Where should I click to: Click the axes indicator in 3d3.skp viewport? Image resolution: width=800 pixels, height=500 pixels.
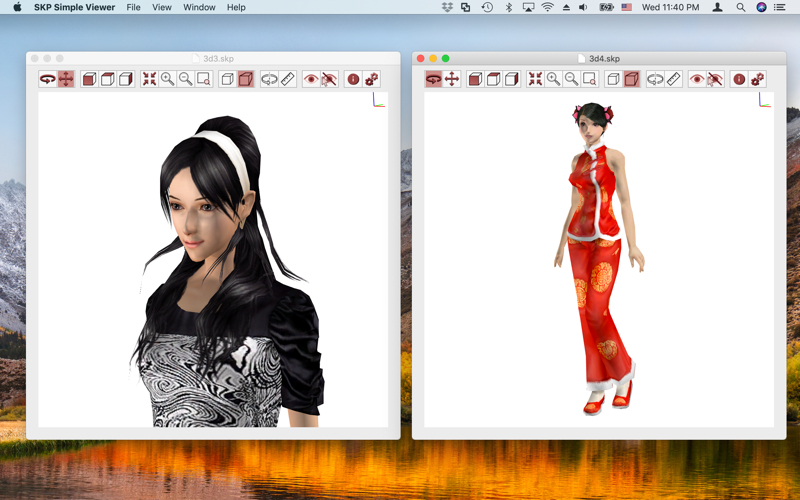[378, 99]
